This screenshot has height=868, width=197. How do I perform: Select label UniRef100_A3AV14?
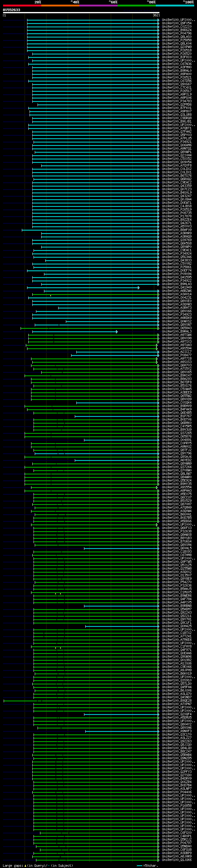pos(177,294)
